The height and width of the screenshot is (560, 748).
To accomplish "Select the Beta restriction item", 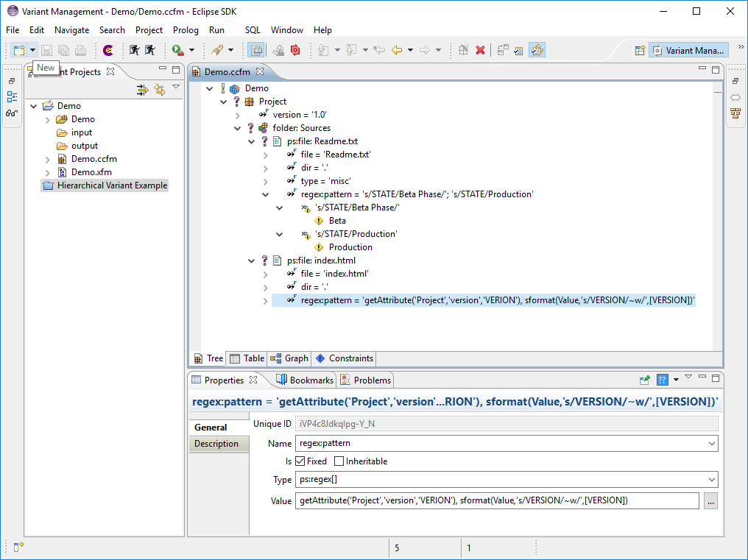I will pos(330,221).
